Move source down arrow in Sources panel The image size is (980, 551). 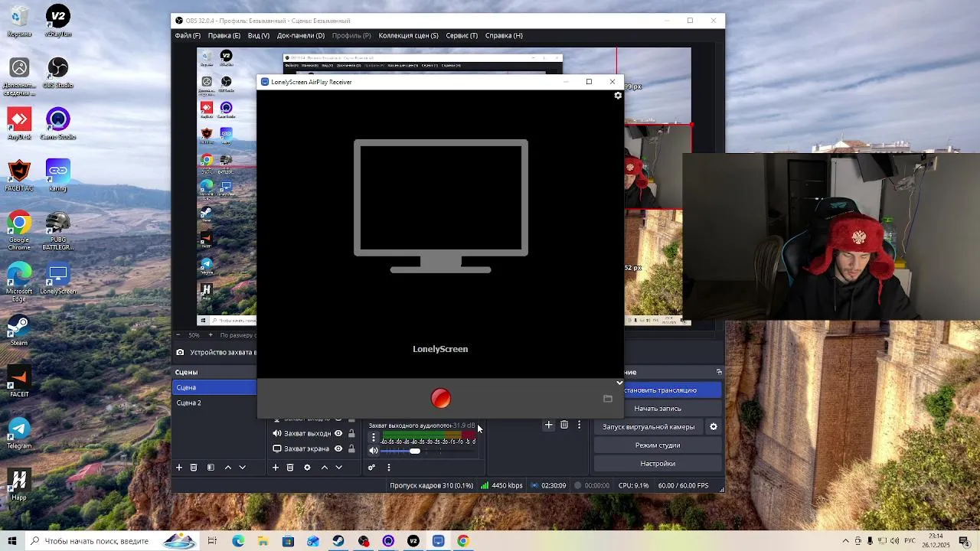tap(339, 468)
